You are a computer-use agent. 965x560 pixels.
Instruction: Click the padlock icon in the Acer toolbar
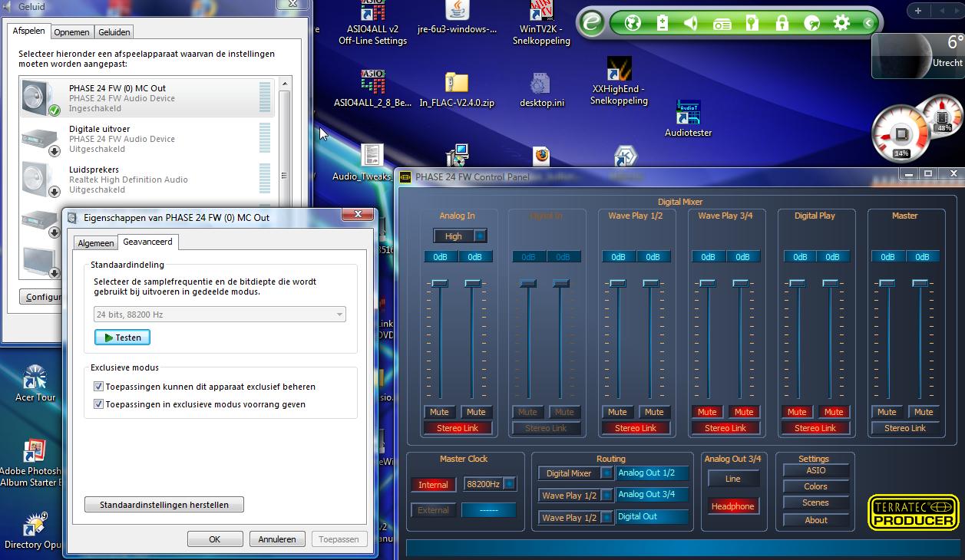click(782, 23)
